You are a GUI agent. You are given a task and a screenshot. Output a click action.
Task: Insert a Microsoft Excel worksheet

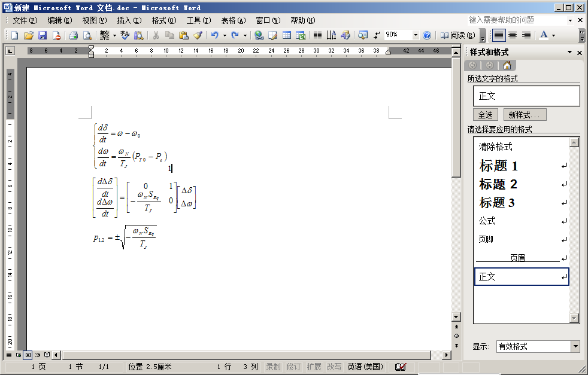pos(301,35)
